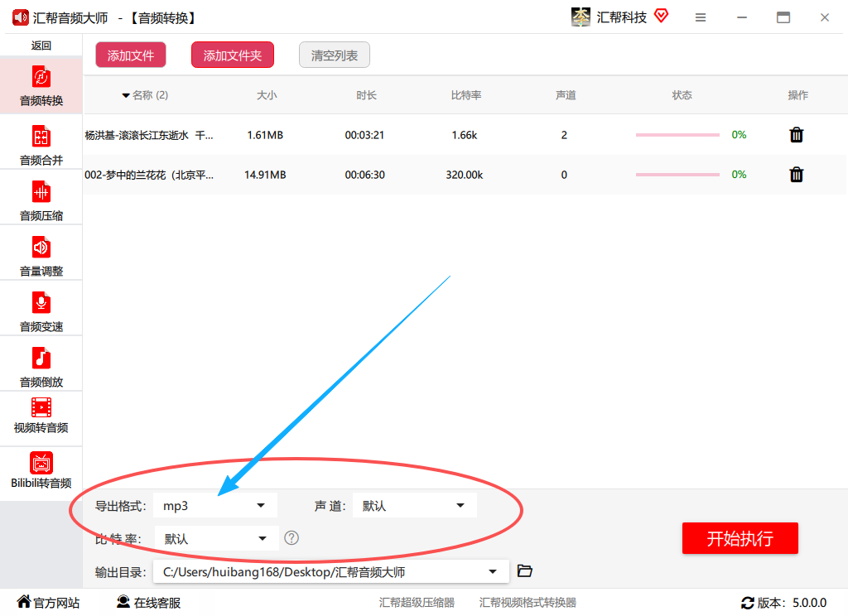Open the 在线客服 support link
The height and width of the screenshot is (616, 848).
pyautogui.click(x=149, y=603)
